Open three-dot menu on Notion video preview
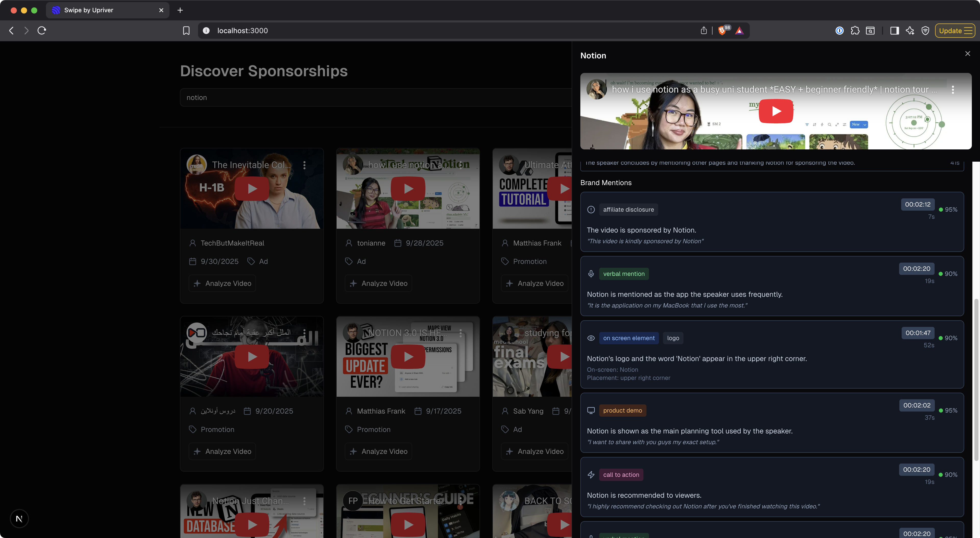 pos(953,90)
